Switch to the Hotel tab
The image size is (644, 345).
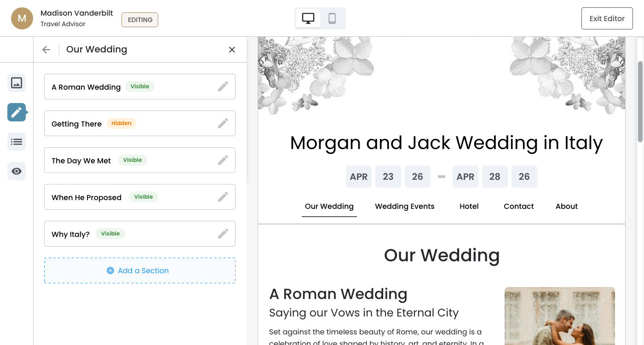tap(469, 206)
